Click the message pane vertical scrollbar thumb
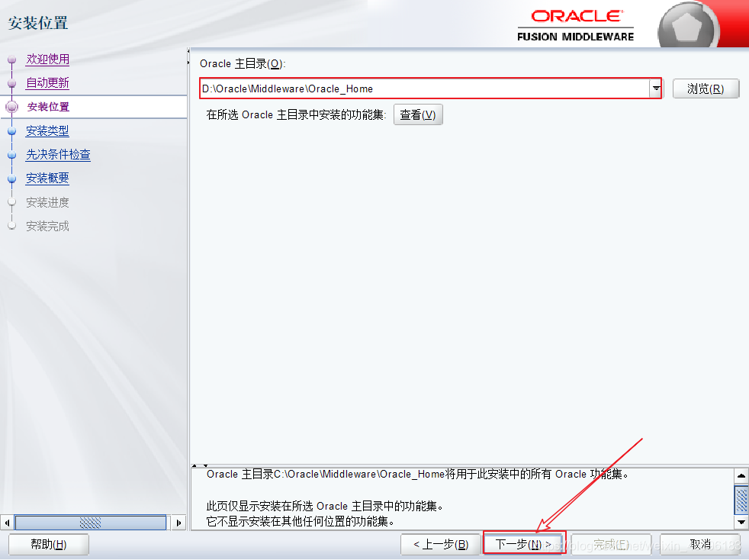Screen dimensions: 749x560 (741, 500)
